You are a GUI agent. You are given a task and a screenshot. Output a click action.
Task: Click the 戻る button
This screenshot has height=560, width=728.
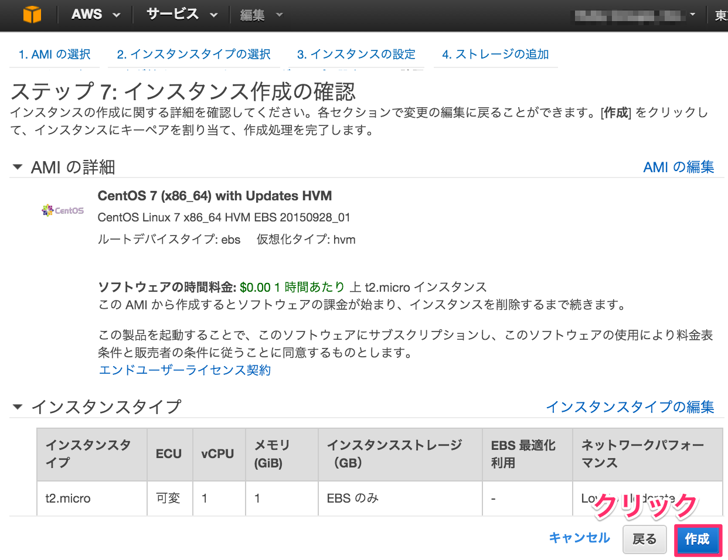coord(645,539)
